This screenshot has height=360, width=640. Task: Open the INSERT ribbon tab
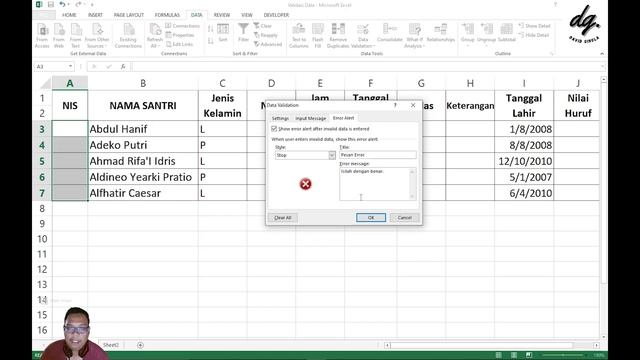pyautogui.click(x=95, y=15)
